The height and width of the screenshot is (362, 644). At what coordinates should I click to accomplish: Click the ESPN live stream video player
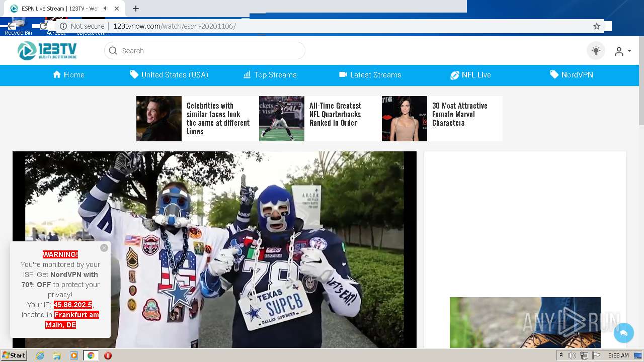point(214,250)
